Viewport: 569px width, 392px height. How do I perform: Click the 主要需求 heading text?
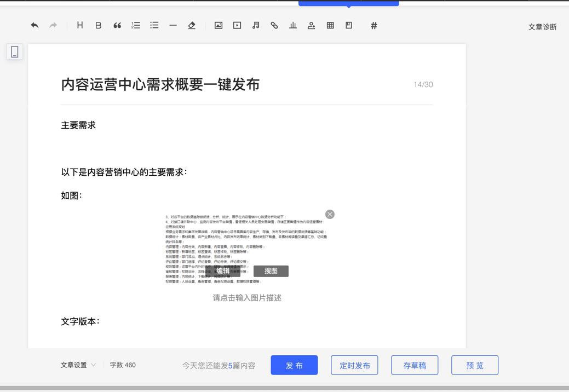point(78,125)
